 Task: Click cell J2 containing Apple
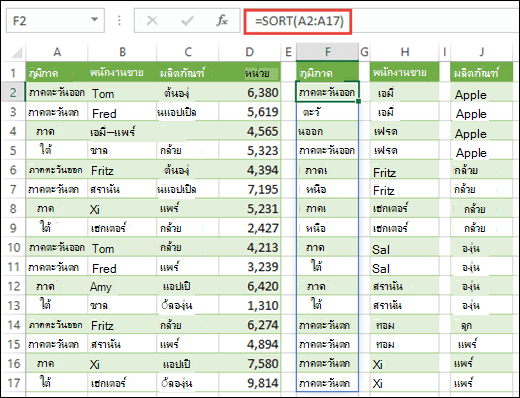tap(482, 93)
